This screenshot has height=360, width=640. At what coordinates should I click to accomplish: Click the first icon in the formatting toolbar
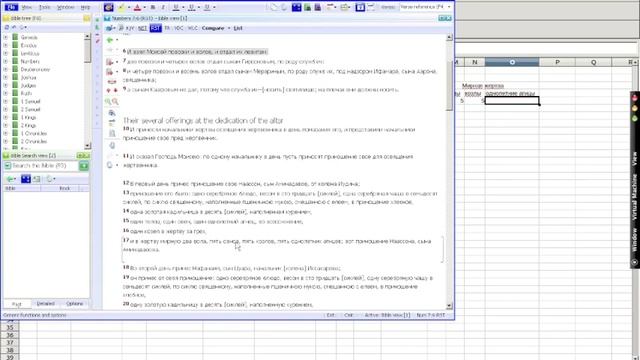coord(108,7)
